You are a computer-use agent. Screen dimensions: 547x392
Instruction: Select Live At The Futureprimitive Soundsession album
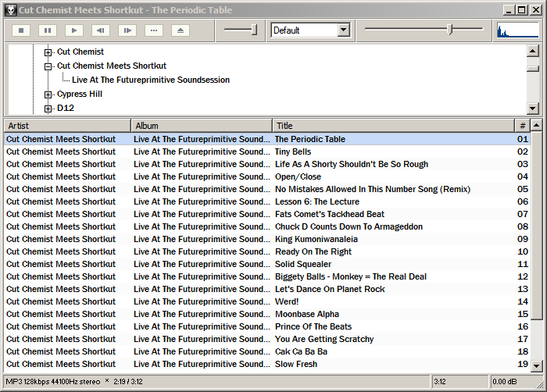150,80
